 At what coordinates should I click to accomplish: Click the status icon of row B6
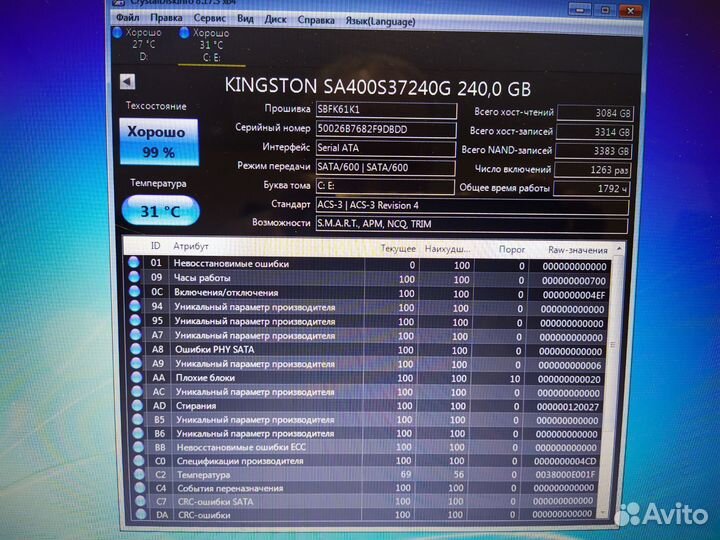pos(138,433)
